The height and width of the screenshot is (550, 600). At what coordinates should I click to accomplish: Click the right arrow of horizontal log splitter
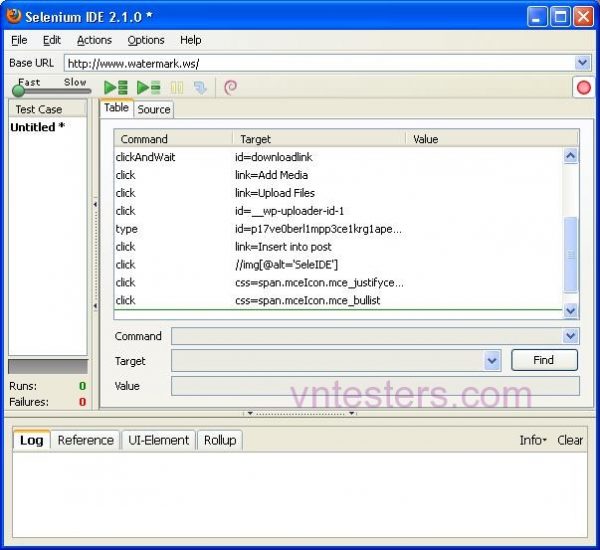[x=351, y=413]
